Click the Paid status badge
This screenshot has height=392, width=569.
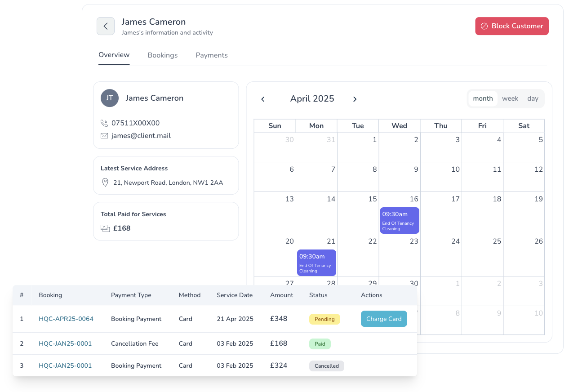tap(320, 344)
